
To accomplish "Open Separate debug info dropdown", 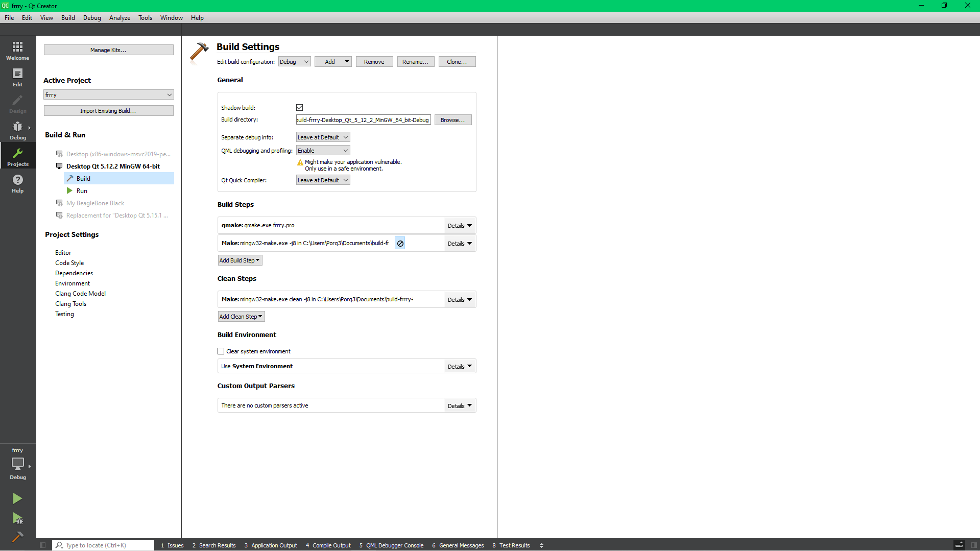I will (323, 137).
